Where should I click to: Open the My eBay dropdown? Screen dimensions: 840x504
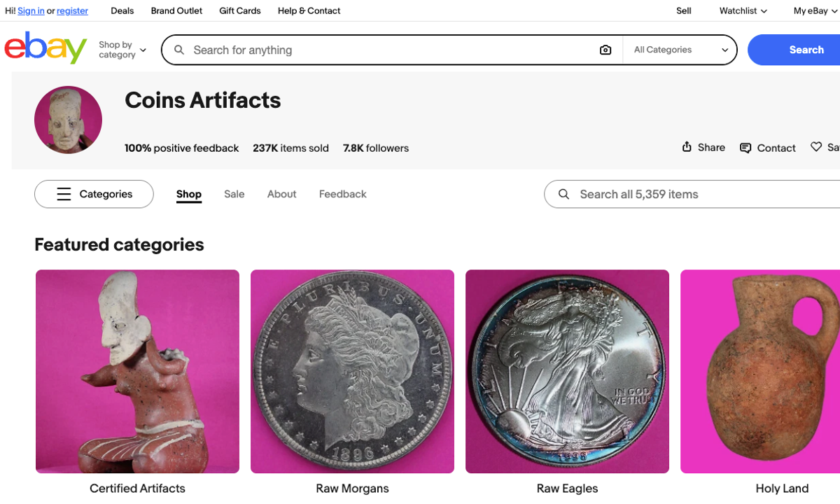coord(811,10)
